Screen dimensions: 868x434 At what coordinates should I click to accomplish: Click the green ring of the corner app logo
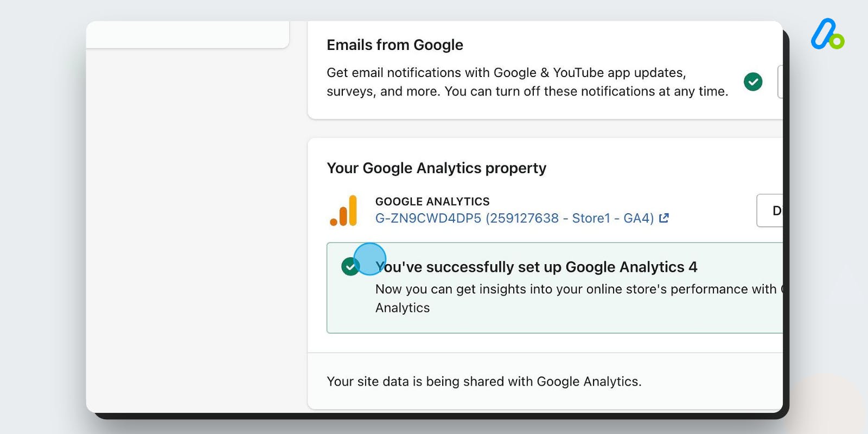(x=835, y=41)
